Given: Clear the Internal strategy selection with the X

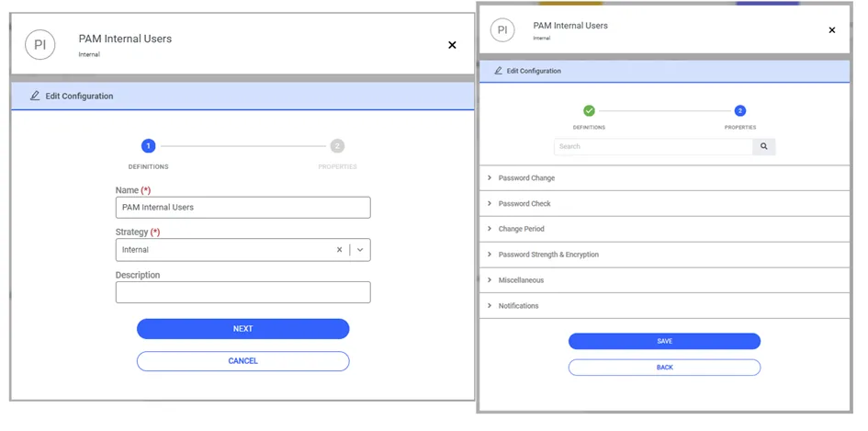Looking at the screenshot, I should point(339,250).
